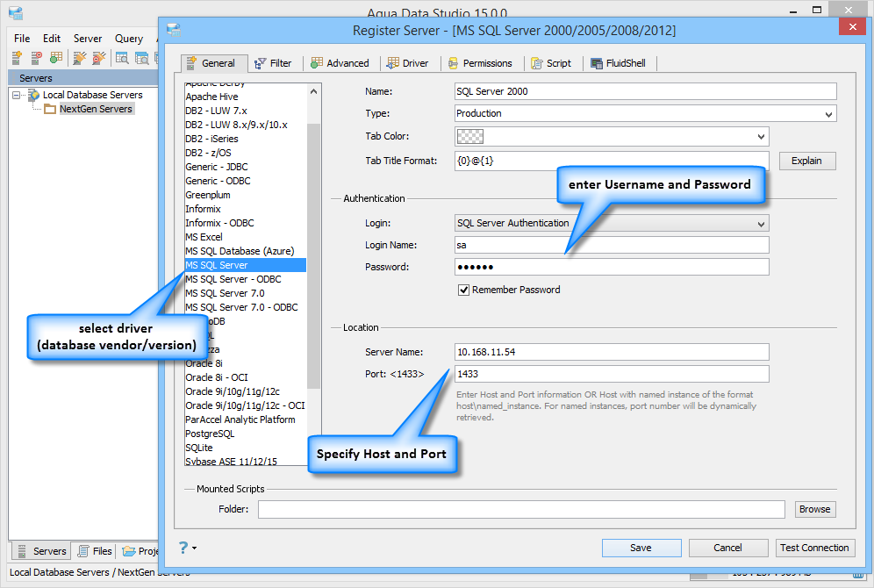
Task: Click the Test Connection button
Action: pos(814,548)
